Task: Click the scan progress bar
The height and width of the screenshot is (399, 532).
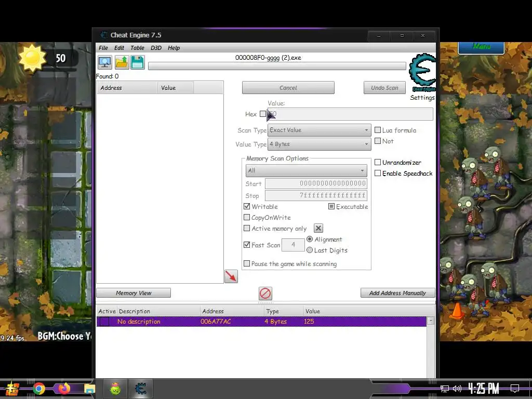Action: [x=277, y=66]
